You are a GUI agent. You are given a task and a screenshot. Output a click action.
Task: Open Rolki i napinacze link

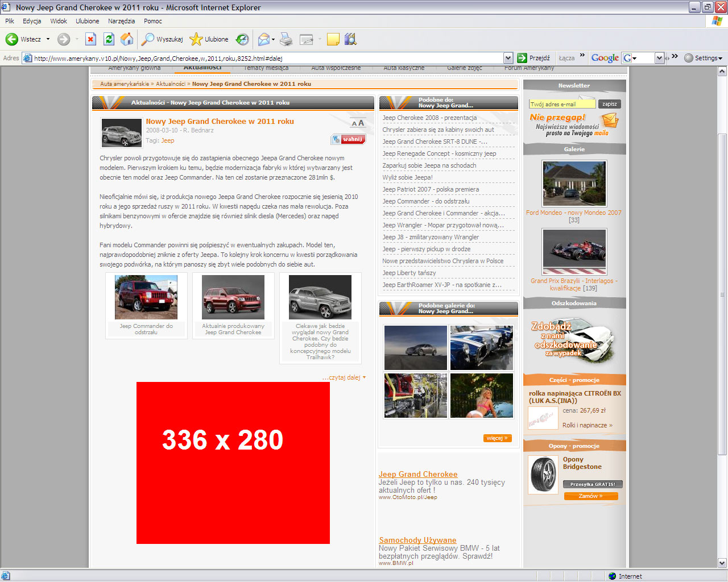[x=588, y=425]
